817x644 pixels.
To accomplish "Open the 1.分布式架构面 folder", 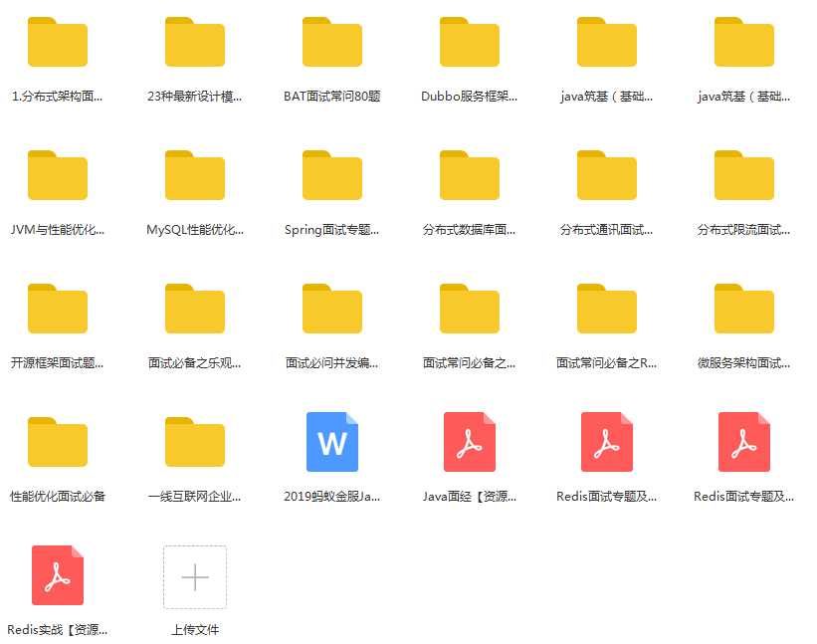I will tap(58, 43).
